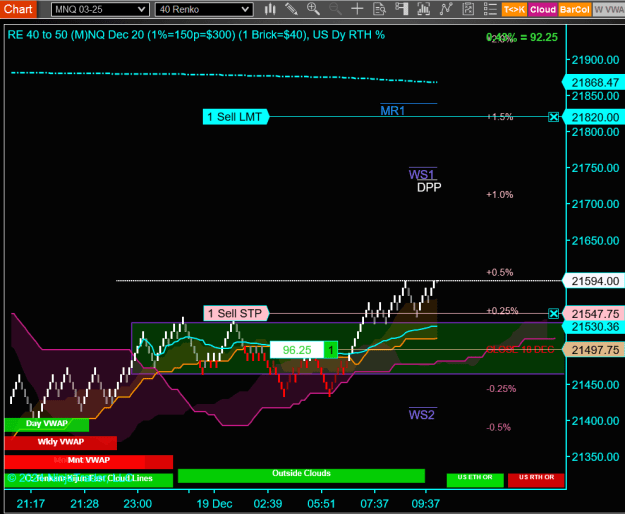Click the zoom out magnifier icon
The width and height of the screenshot is (625, 514).
tap(335, 9)
